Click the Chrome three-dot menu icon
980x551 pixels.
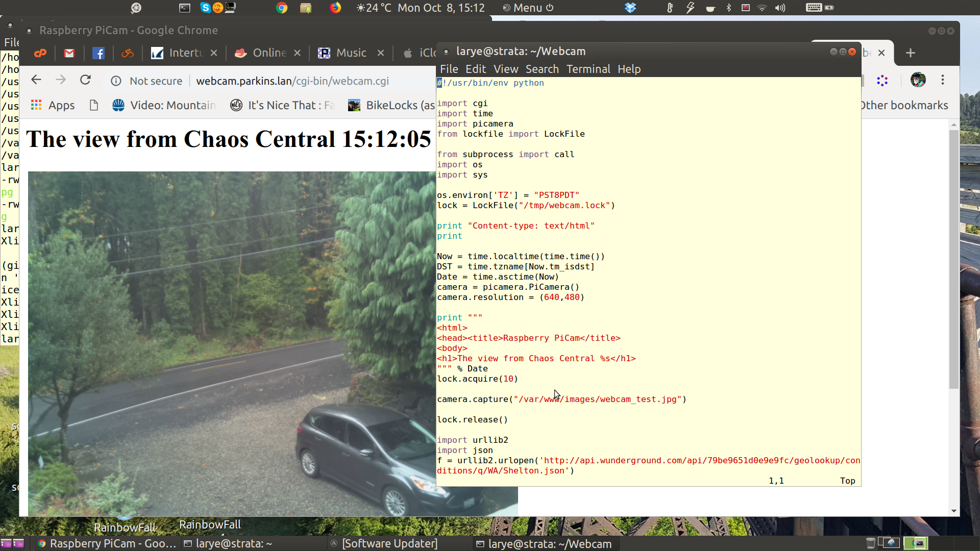(943, 80)
